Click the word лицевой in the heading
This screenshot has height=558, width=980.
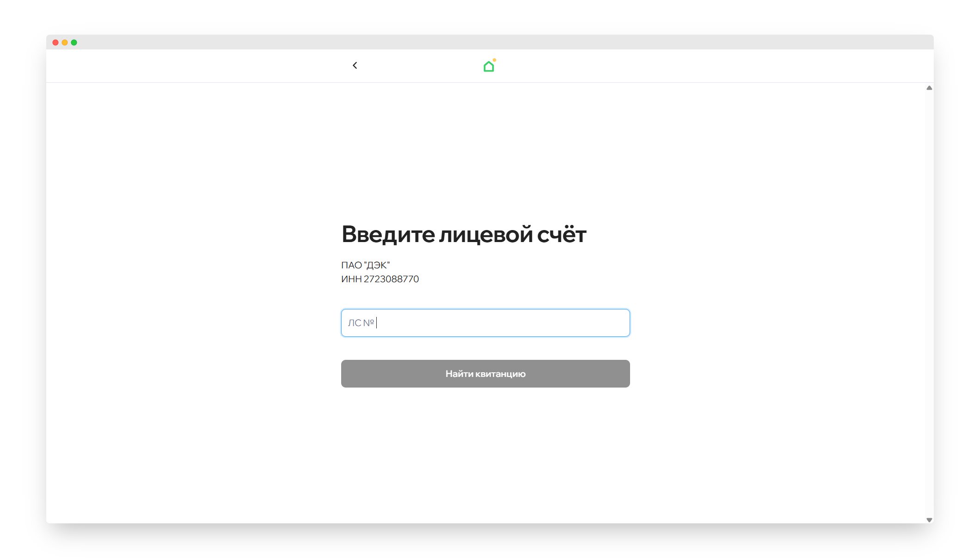(x=485, y=234)
